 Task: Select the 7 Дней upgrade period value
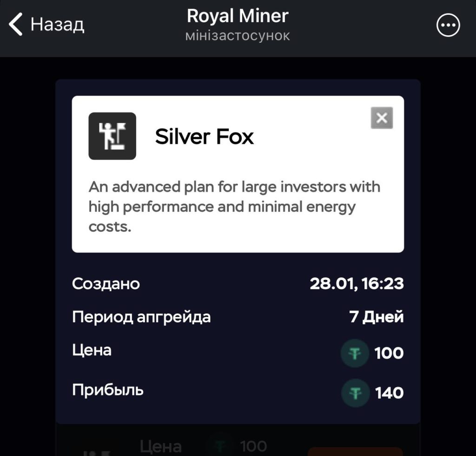click(376, 317)
